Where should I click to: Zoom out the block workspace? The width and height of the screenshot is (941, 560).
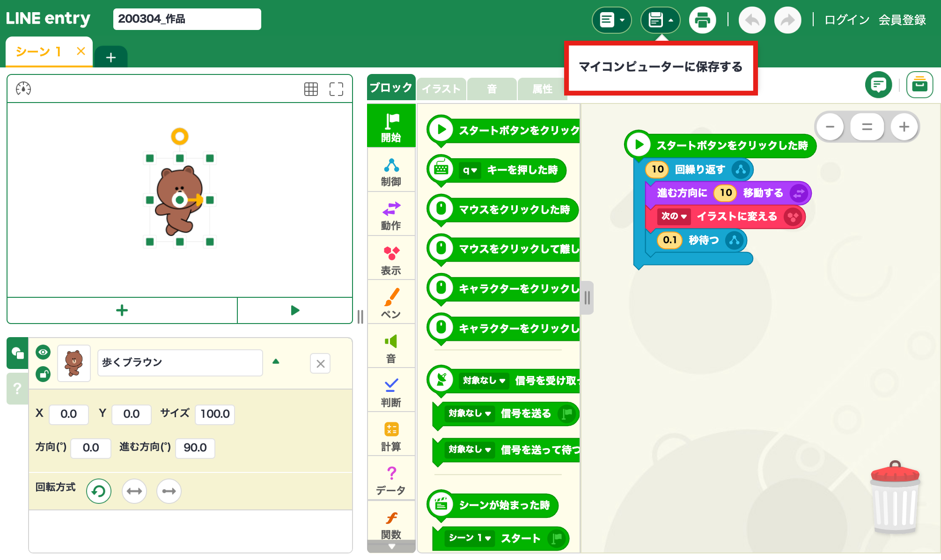tap(830, 127)
